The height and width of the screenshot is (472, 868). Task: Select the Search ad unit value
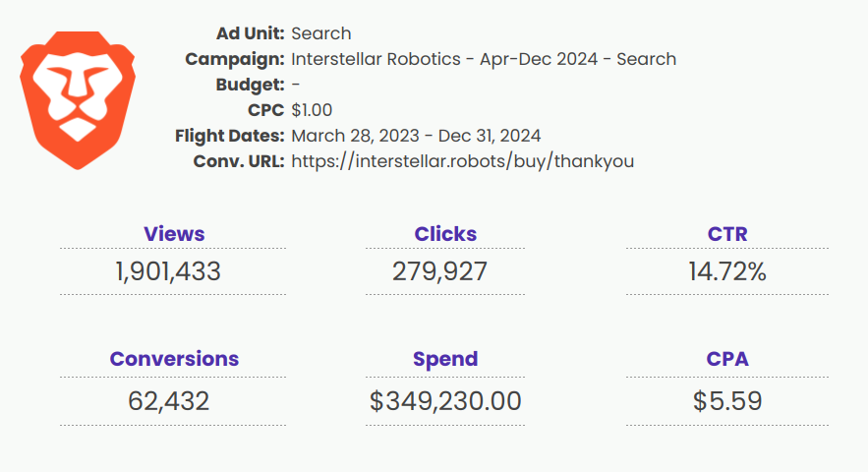[x=321, y=33]
